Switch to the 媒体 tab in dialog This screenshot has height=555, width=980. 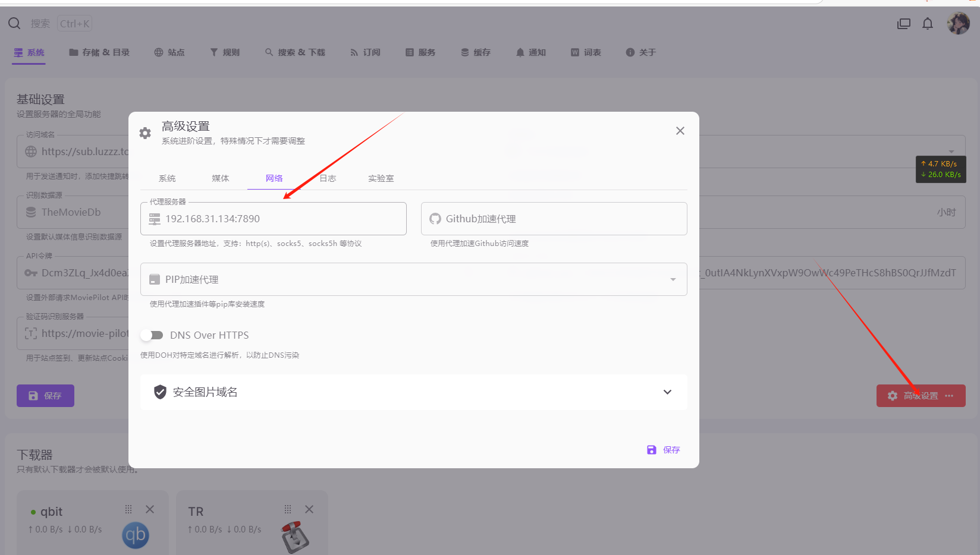(x=221, y=178)
